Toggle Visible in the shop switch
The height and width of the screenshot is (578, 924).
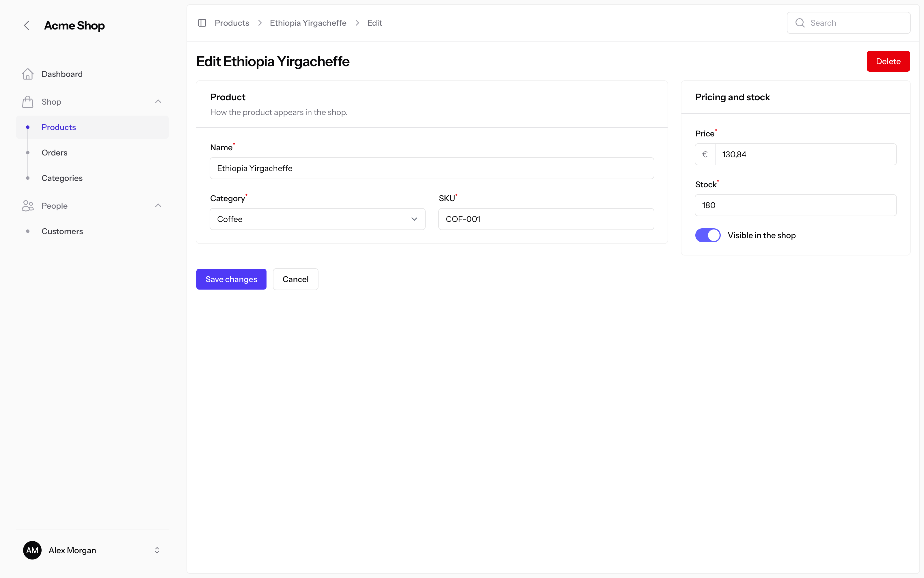point(707,235)
